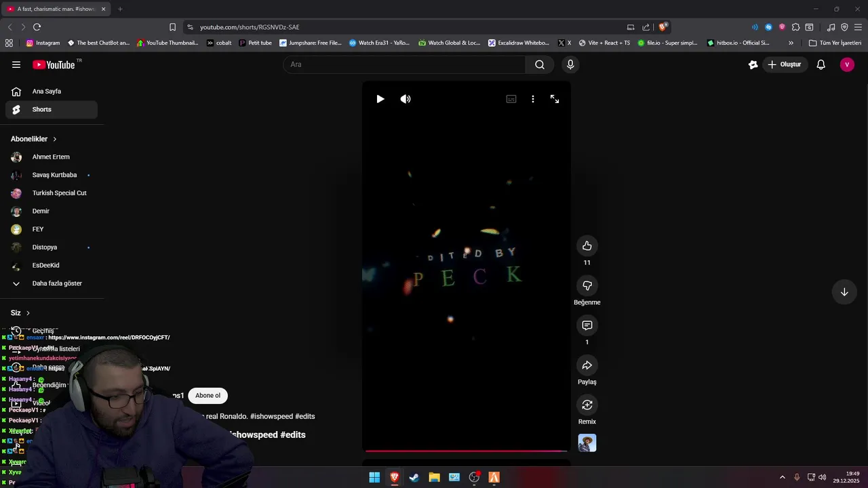Open FEY subscription channel
Viewport: 868px width, 488px height.
pos(52,229)
